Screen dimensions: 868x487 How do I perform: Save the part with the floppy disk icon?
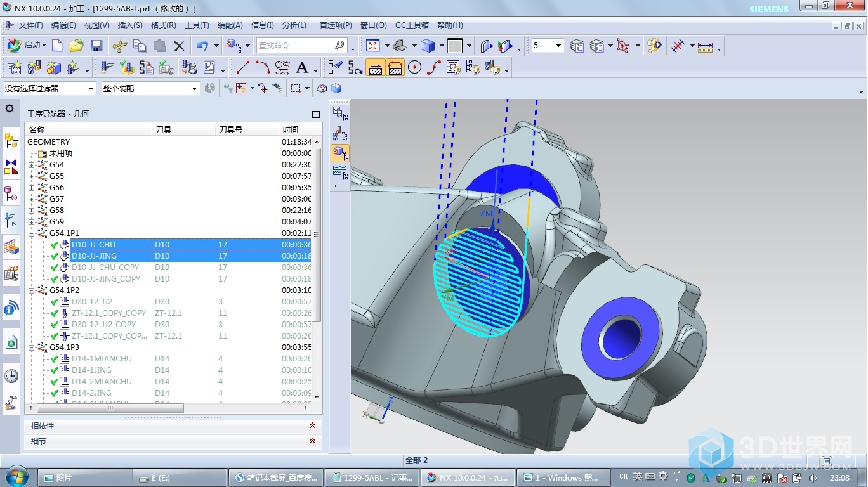click(96, 46)
